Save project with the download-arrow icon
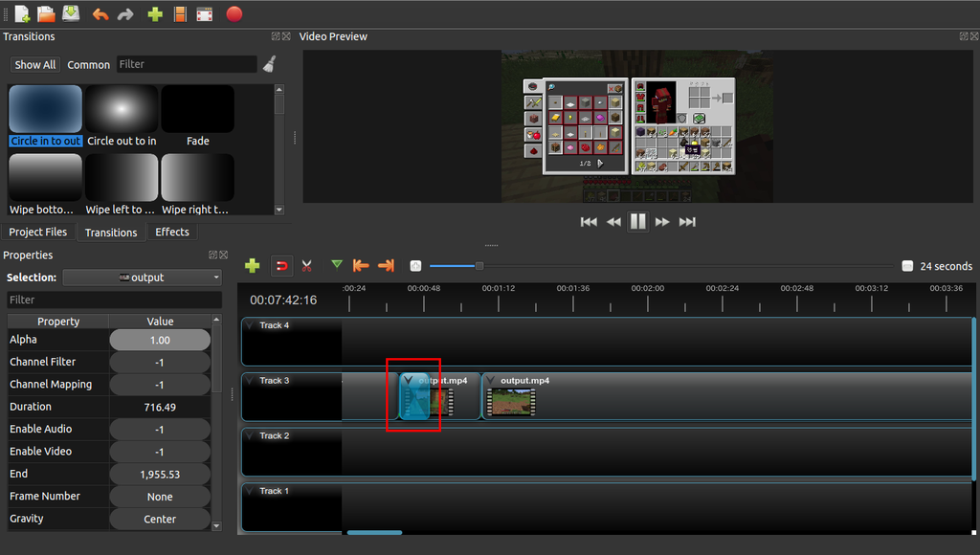The height and width of the screenshot is (555, 980). 71,13
